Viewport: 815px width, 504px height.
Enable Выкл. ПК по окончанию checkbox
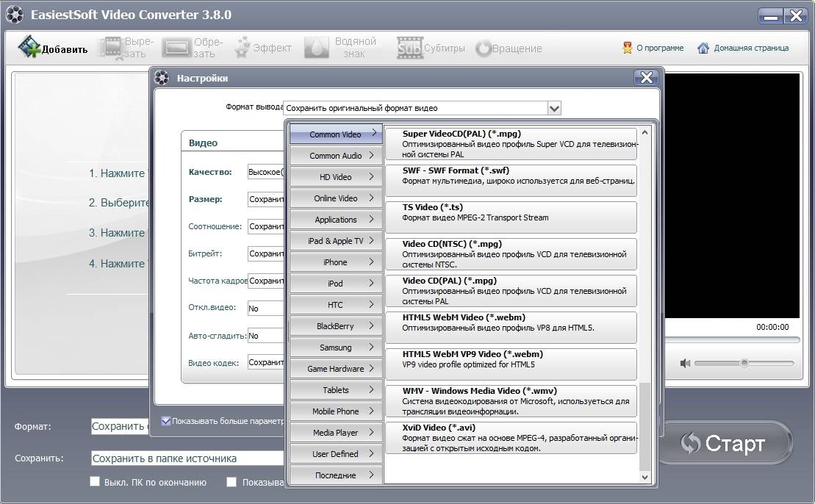(x=95, y=481)
